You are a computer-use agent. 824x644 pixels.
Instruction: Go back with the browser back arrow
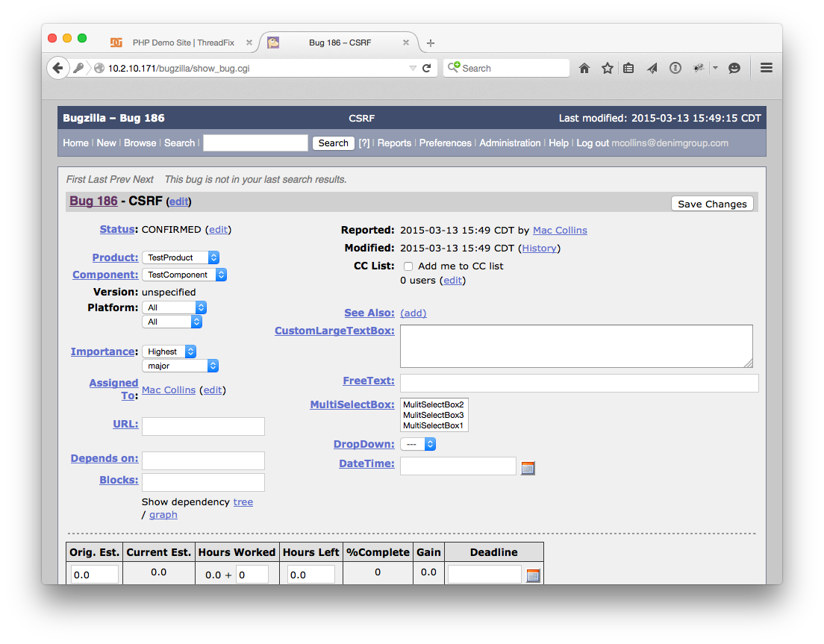(57, 68)
